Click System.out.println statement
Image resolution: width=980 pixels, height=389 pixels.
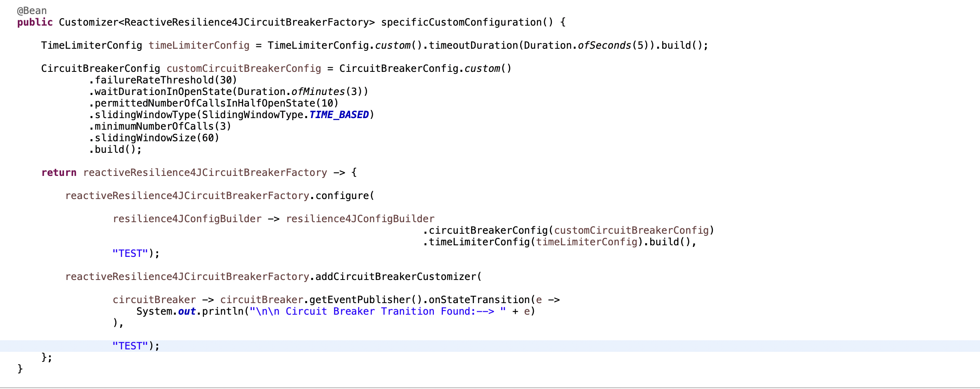tap(336, 311)
